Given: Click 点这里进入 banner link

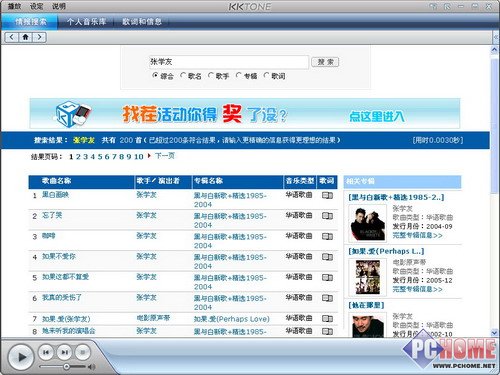Looking at the screenshot, I should coord(377,116).
